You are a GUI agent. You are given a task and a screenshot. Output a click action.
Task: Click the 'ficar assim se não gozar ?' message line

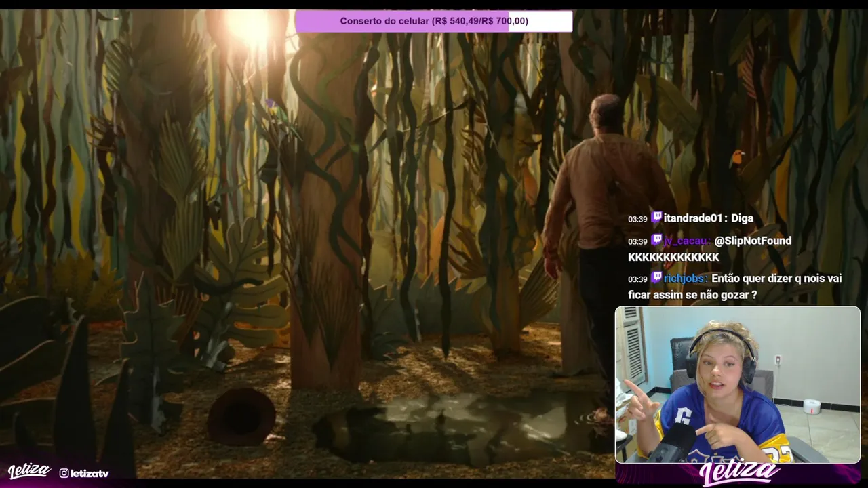692,296
